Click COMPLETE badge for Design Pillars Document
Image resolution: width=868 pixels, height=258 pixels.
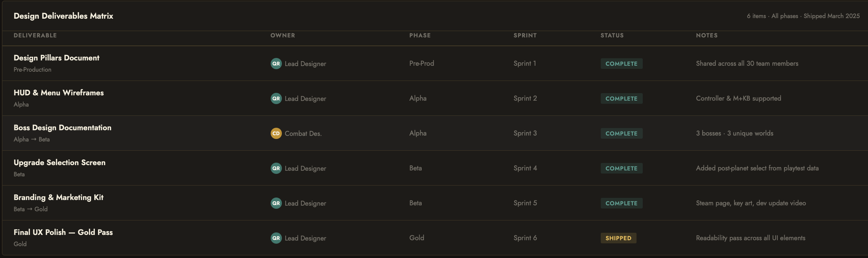pos(621,64)
